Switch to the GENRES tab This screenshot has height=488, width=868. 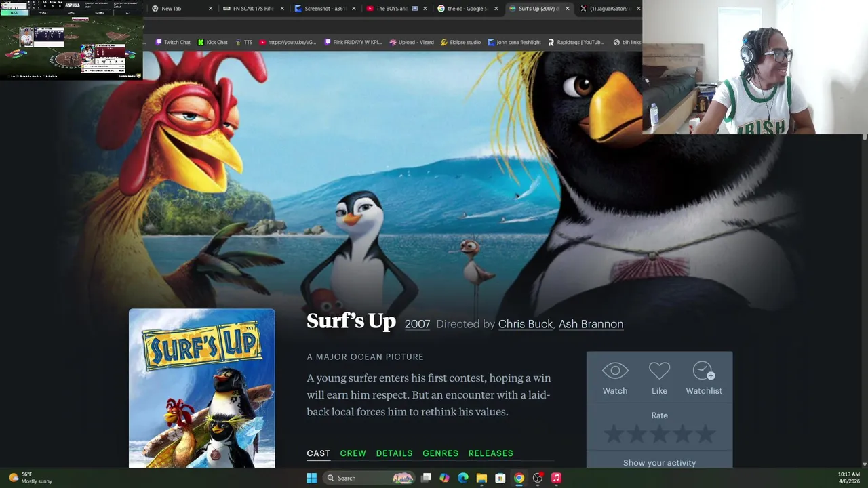tap(440, 453)
